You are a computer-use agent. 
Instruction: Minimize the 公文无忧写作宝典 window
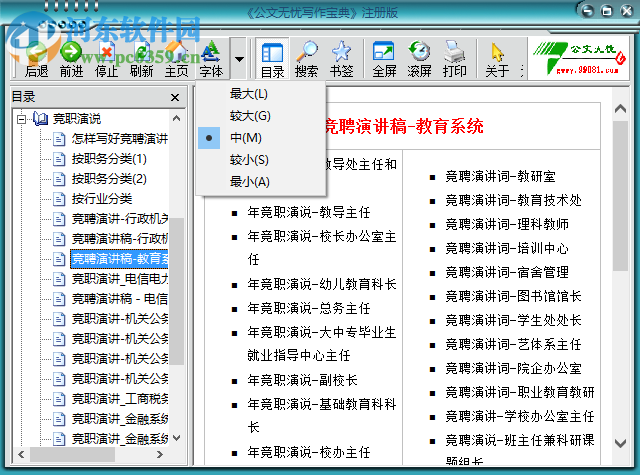[588, 11]
